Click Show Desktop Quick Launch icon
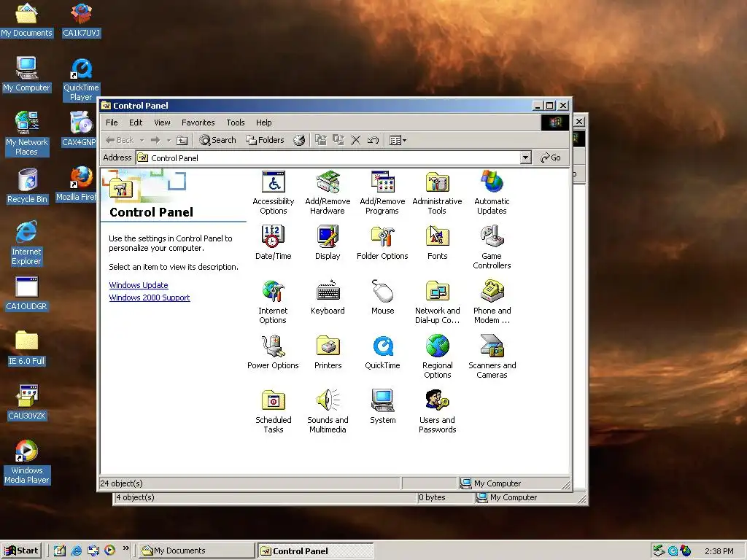747x560 pixels. (60, 551)
